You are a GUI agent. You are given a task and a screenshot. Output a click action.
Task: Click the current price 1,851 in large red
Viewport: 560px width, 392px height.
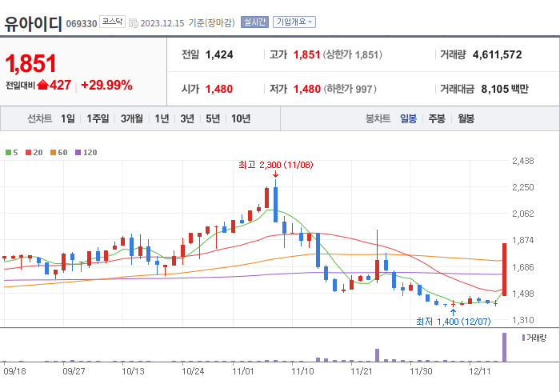(30, 63)
